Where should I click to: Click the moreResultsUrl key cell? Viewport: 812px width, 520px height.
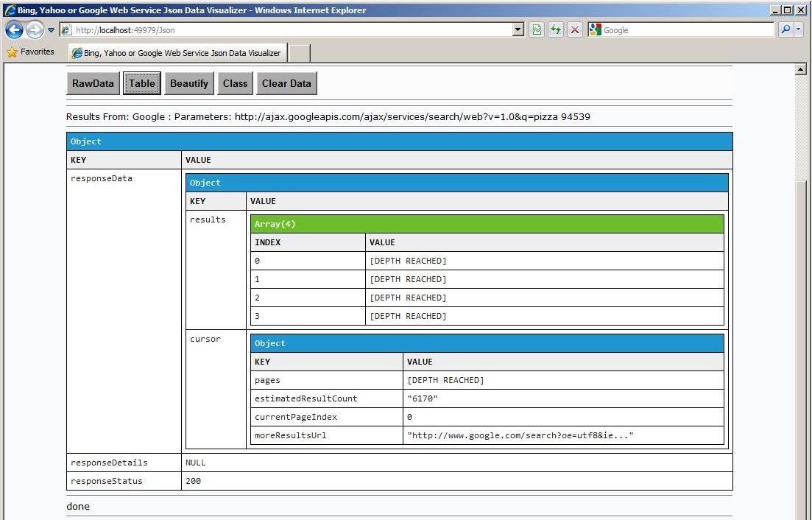[x=327, y=435]
